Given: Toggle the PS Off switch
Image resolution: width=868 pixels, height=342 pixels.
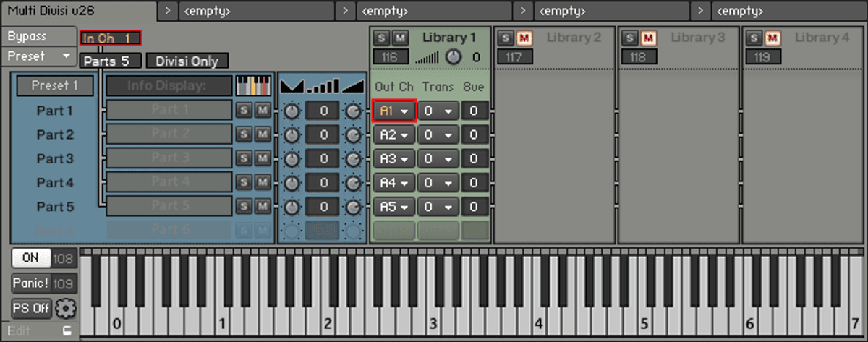Looking at the screenshot, I should coord(32,308).
